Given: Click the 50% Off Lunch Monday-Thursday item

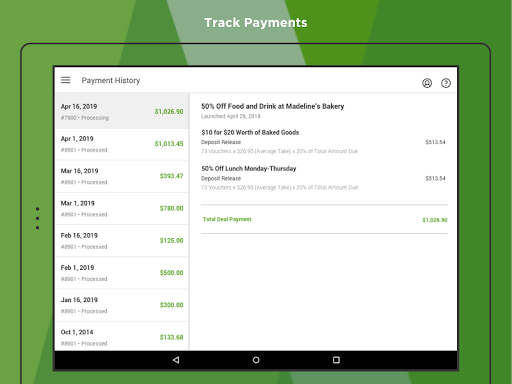Looking at the screenshot, I should pos(323,178).
